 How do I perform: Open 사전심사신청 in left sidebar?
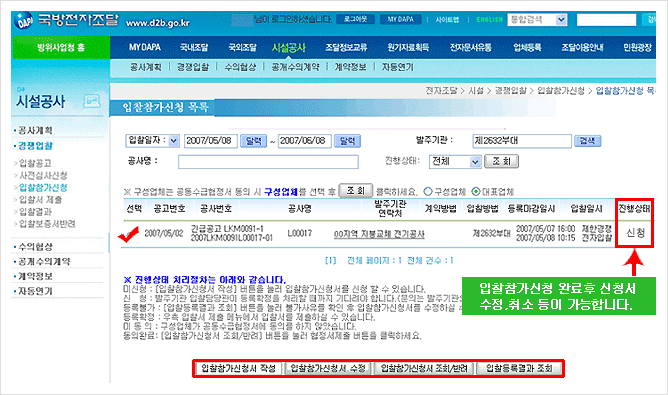point(43,175)
